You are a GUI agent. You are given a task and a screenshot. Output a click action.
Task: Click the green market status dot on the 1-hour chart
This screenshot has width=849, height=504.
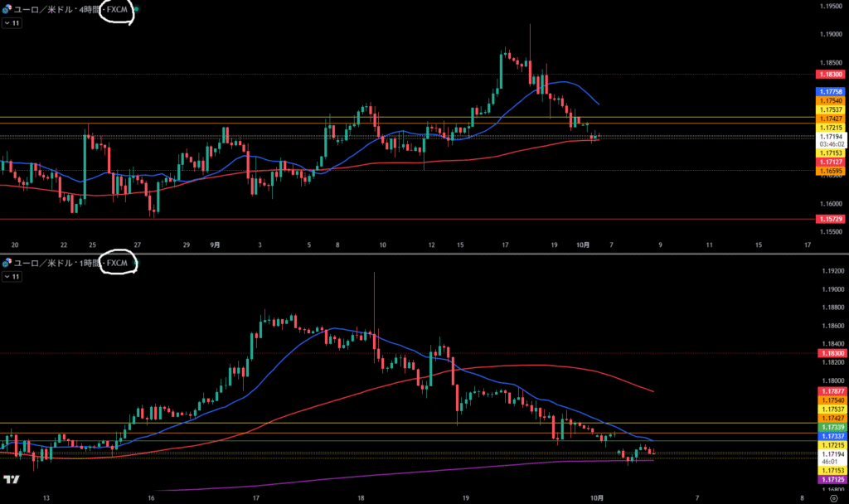pyautogui.click(x=137, y=264)
